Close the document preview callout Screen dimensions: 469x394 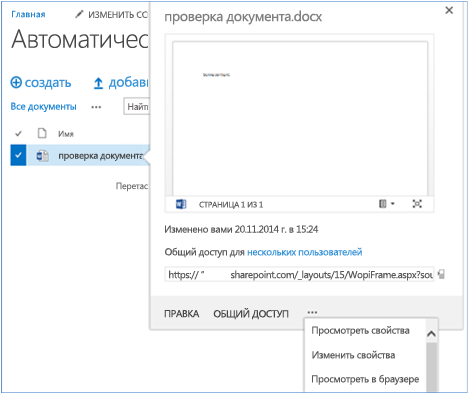click(x=449, y=10)
